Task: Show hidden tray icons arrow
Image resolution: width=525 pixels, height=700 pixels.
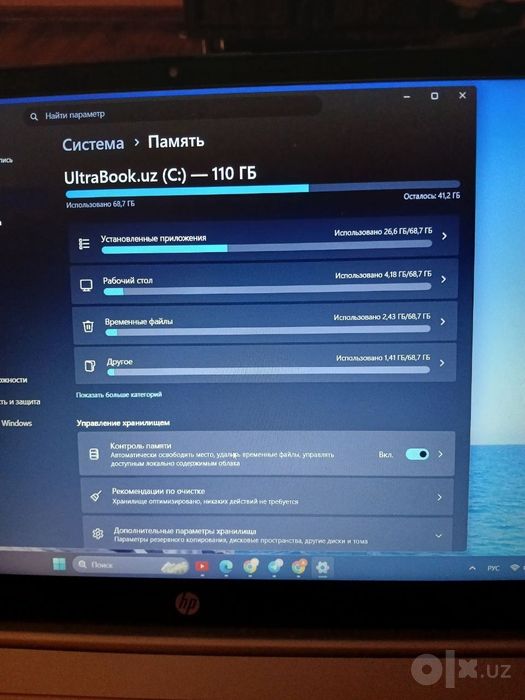Action: (472, 568)
